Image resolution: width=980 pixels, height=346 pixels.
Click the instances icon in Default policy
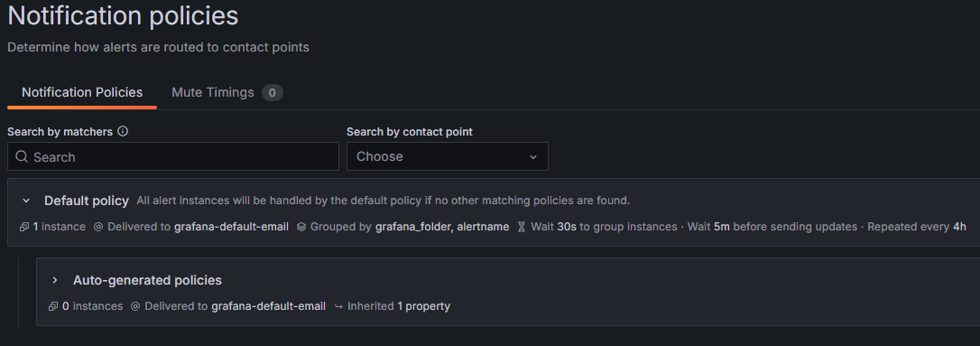25,227
